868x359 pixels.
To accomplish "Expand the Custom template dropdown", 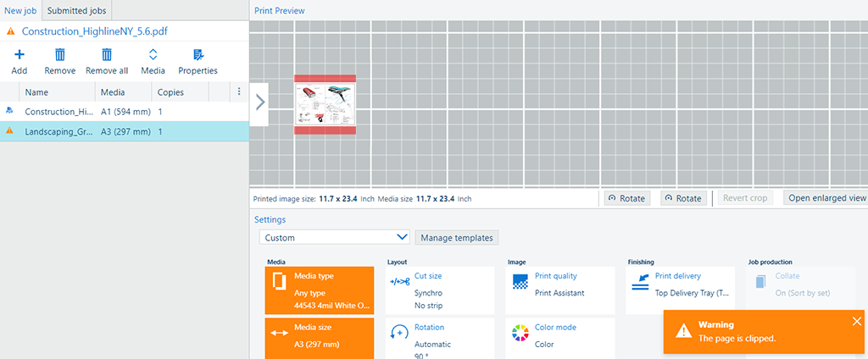I will tap(335, 238).
